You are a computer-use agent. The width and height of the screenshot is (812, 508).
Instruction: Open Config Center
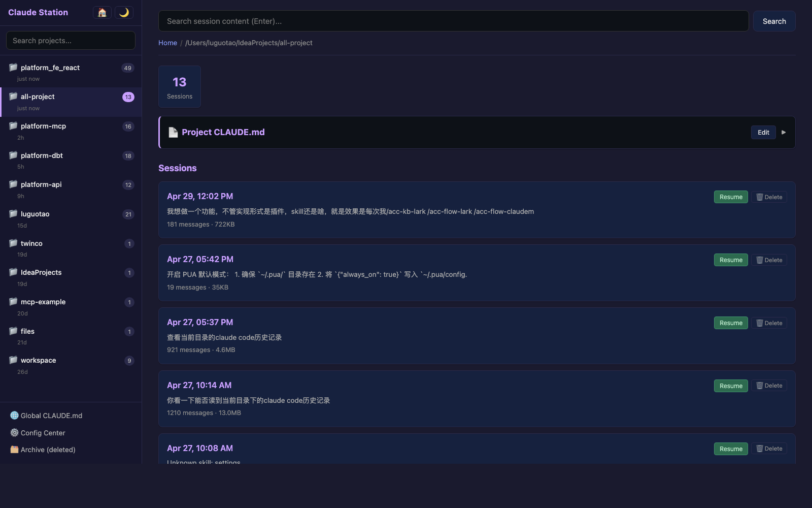pyautogui.click(x=71, y=433)
